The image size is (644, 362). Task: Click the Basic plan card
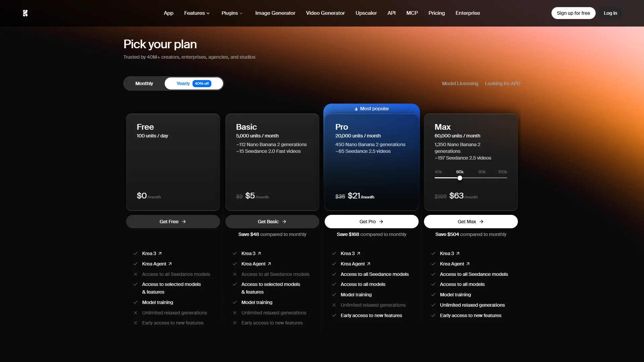(x=272, y=162)
